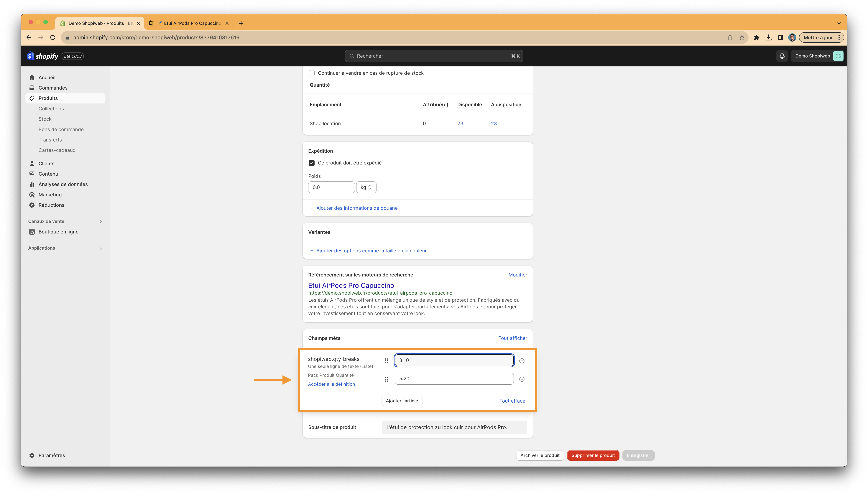The height and width of the screenshot is (494, 868).
Task: Remove the 3:10 metafield entry
Action: pos(522,361)
